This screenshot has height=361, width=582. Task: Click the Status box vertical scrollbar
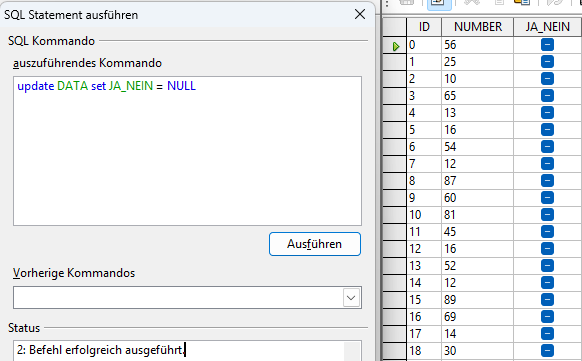pos(352,351)
